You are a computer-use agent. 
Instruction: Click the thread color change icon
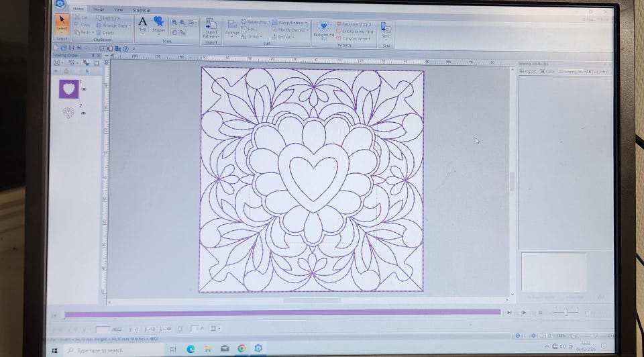[x=85, y=63]
